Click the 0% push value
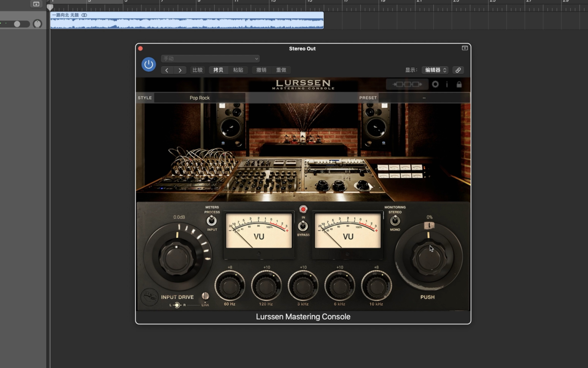This screenshot has width=588, height=368. 429,217
